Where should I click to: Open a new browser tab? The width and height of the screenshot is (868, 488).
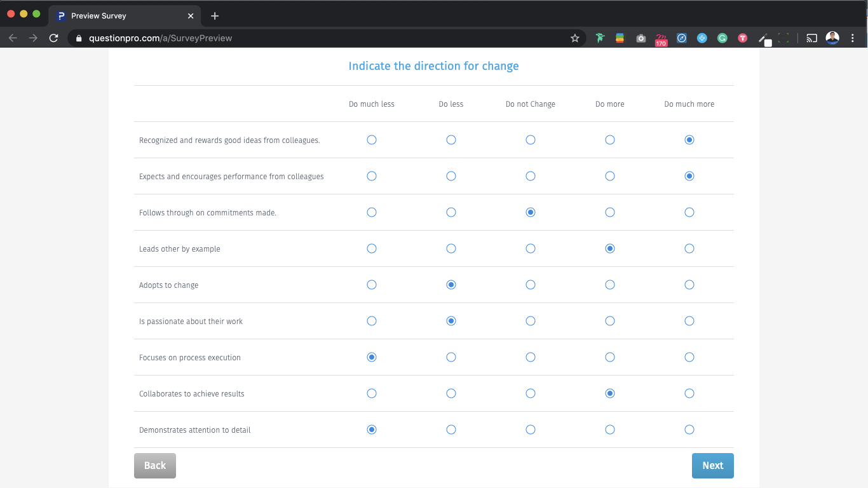215,16
